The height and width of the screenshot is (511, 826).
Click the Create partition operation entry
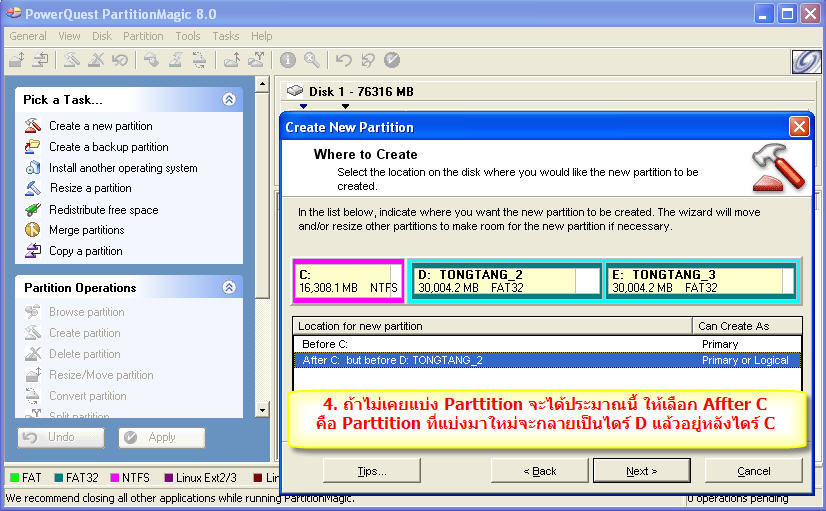point(84,333)
